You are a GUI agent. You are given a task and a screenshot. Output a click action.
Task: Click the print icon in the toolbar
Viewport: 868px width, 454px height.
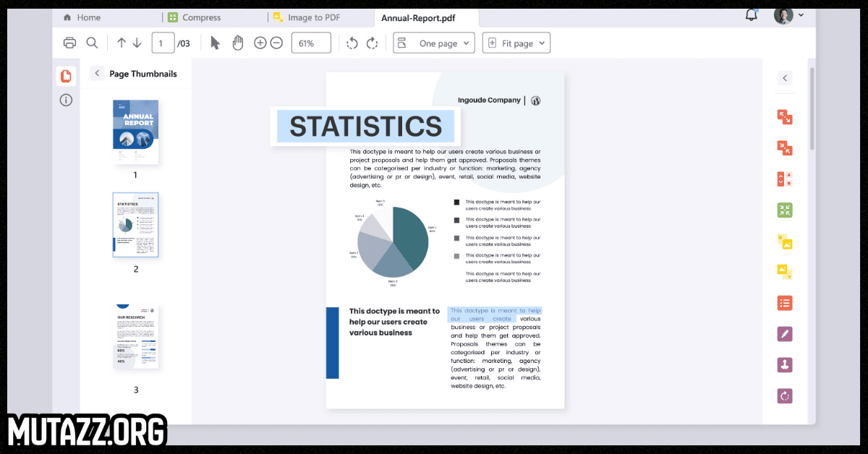coord(69,43)
